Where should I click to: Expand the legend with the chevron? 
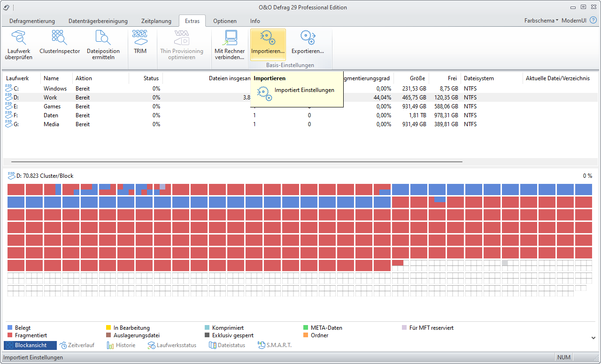593,338
